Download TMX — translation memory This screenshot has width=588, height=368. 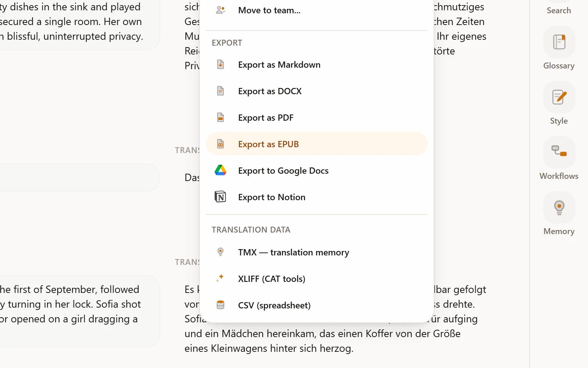317,252
